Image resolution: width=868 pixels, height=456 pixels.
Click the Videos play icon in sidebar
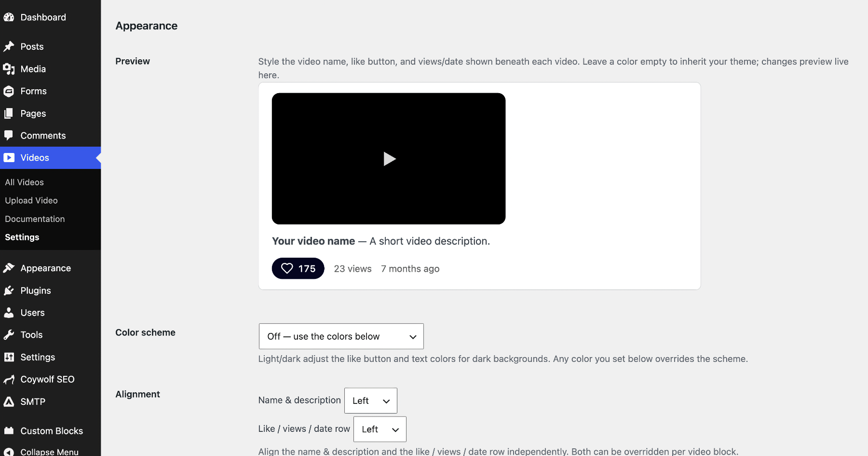click(9, 158)
